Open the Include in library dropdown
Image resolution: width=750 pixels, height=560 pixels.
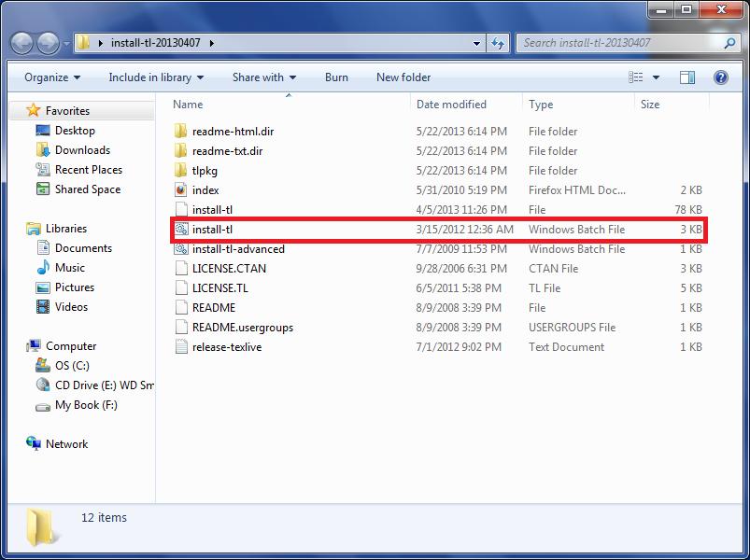(156, 77)
